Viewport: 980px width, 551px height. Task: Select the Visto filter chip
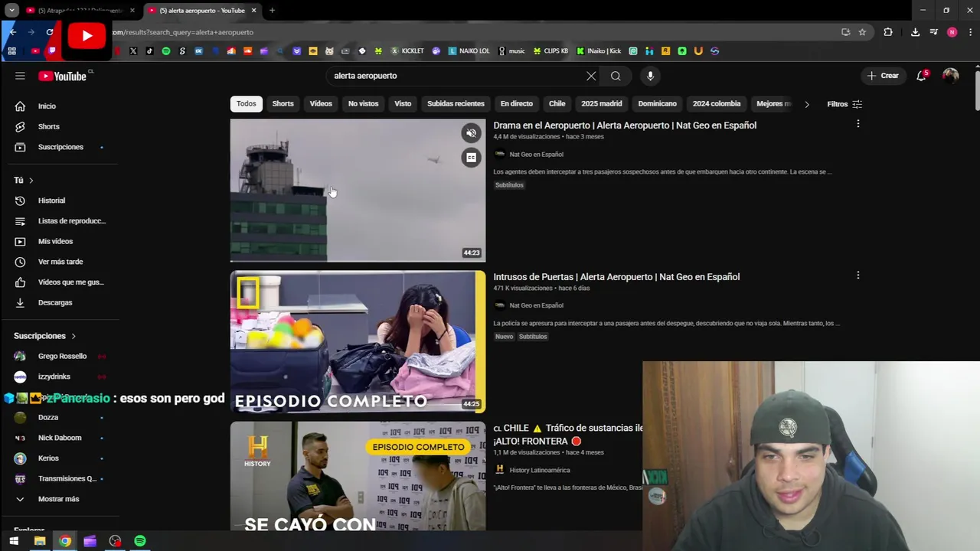pyautogui.click(x=403, y=104)
